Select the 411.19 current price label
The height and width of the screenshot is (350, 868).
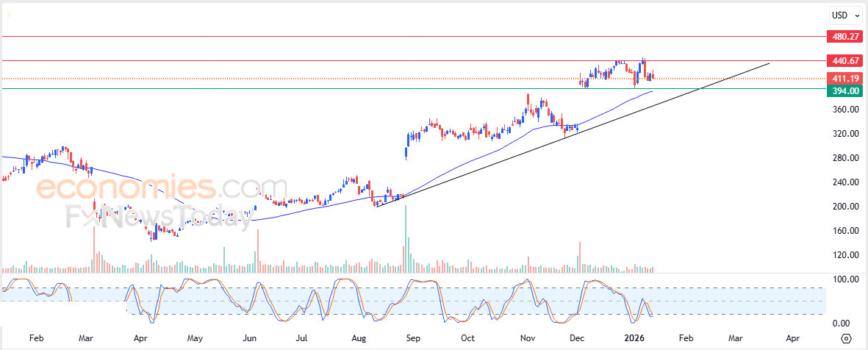pos(844,79)
